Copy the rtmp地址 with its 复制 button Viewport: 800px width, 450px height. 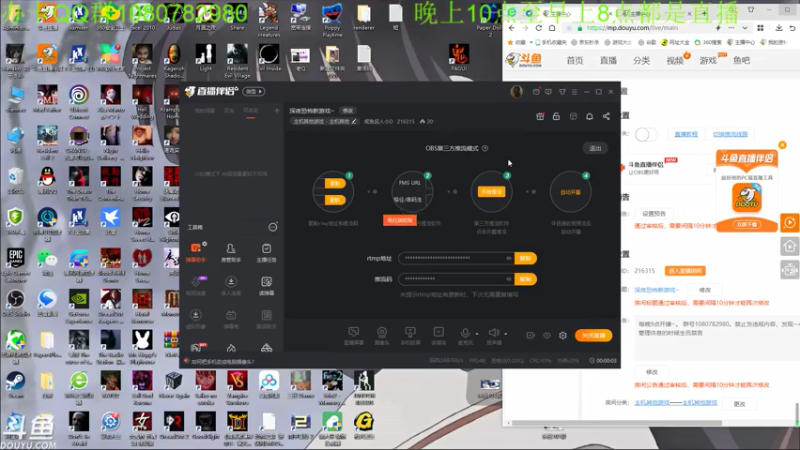526,258
